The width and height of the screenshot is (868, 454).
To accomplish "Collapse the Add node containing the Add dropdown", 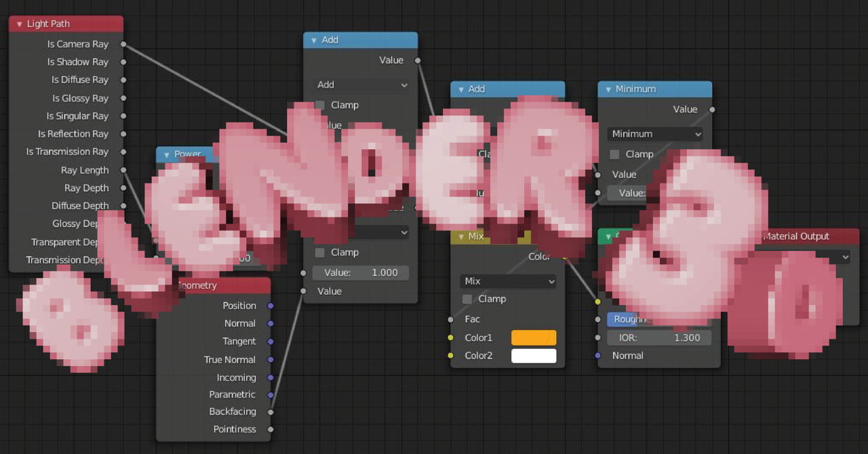I will [x=314, y=40].
